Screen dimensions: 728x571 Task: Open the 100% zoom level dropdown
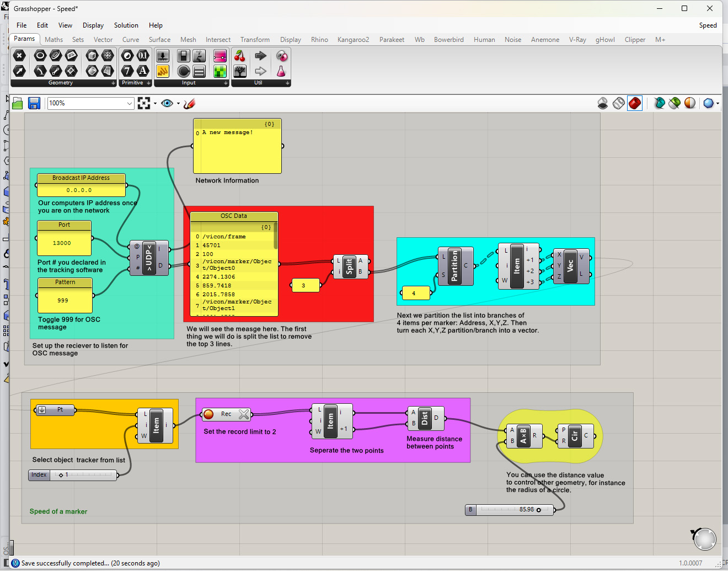(130, 103)
